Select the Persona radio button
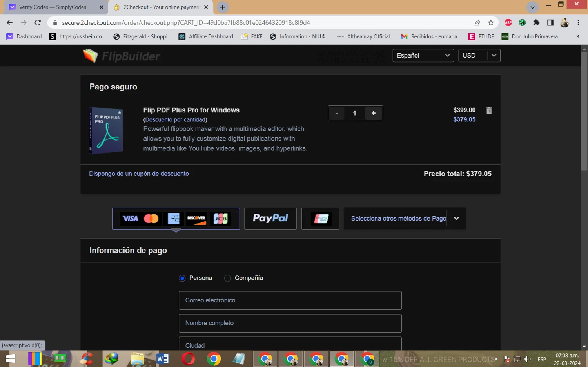The image size is (588, 367). pyautogui.click(x=182, y=278)
